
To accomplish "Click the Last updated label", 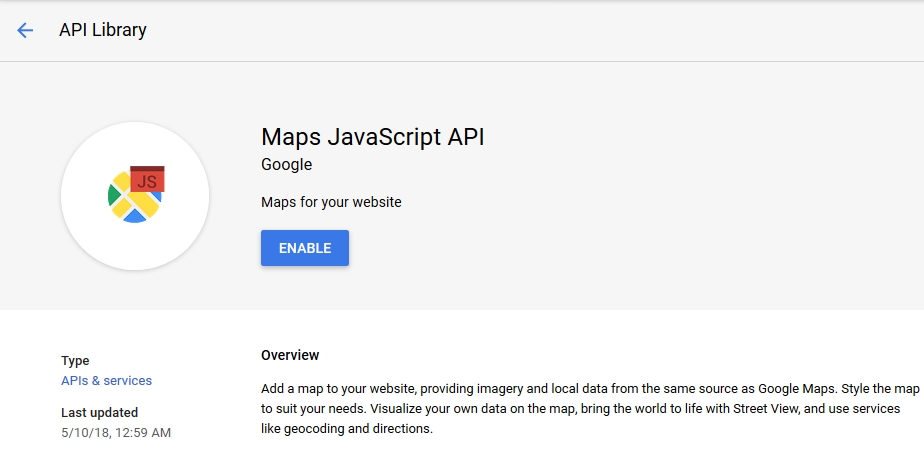I will tap(99, 412).
